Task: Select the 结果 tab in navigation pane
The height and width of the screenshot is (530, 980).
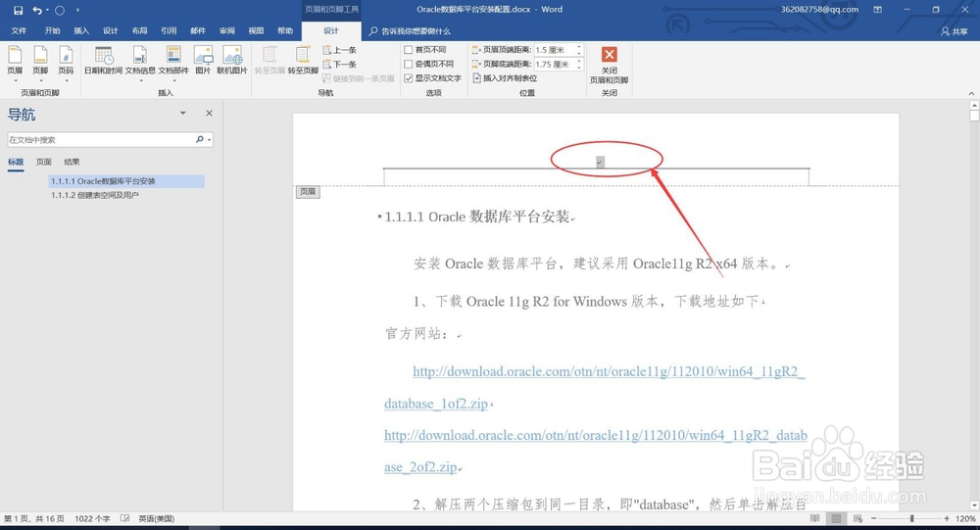Action: click(72, 162)
